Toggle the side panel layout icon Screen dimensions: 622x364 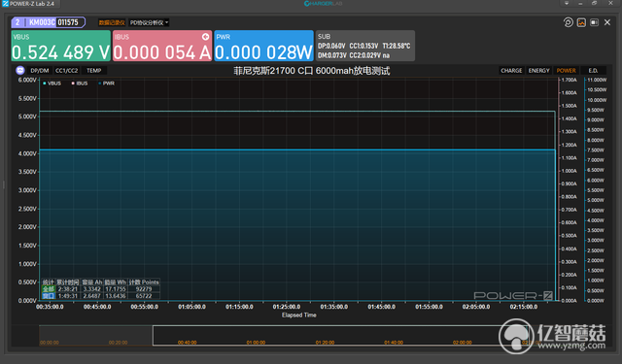[x=594, y=22]
